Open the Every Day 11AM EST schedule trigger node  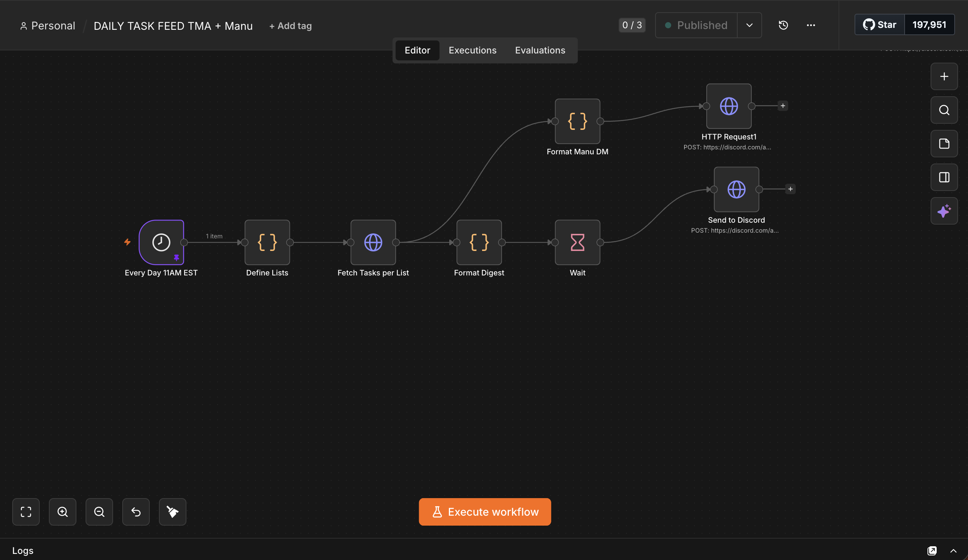coord(161,242)
